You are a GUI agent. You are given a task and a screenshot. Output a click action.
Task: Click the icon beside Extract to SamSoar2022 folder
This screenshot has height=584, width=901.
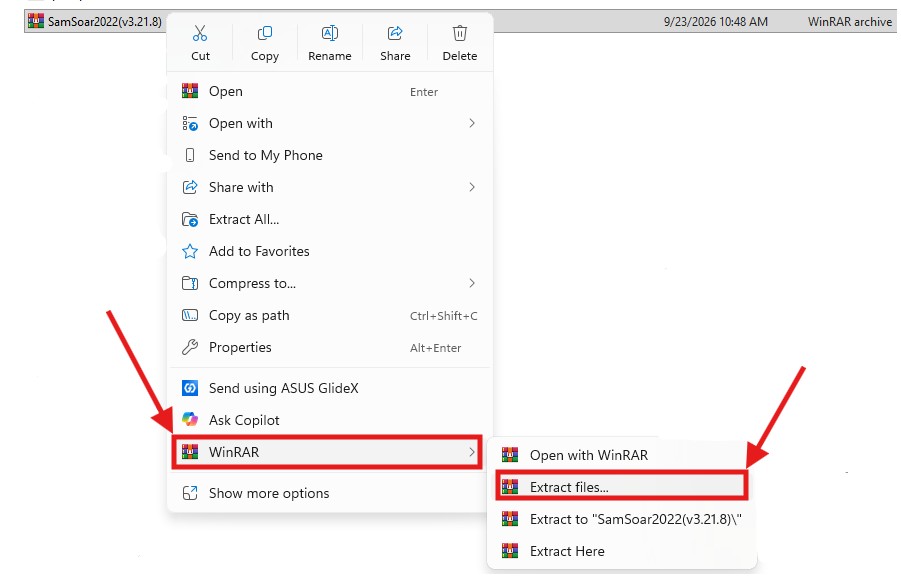[510, 519]
